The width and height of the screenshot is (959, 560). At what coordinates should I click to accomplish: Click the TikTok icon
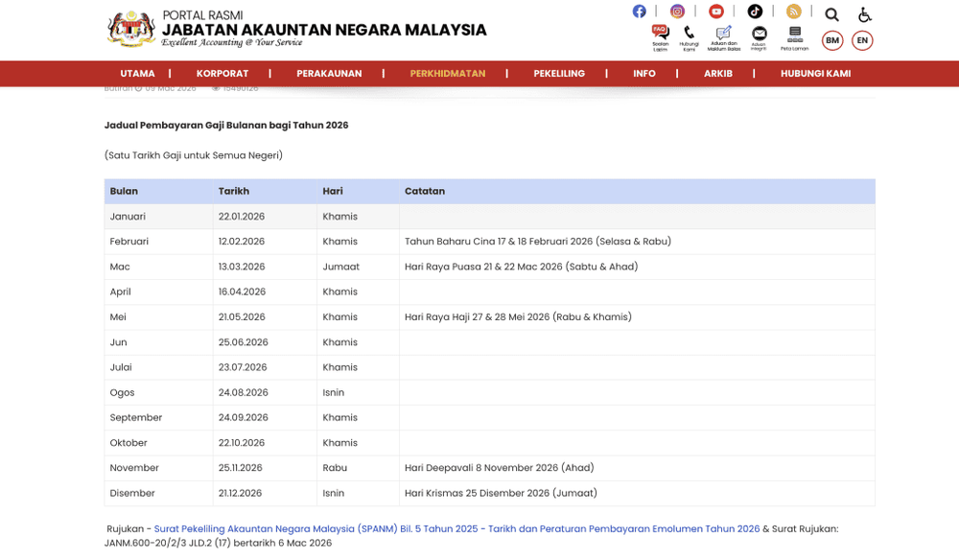pos(753,12)
